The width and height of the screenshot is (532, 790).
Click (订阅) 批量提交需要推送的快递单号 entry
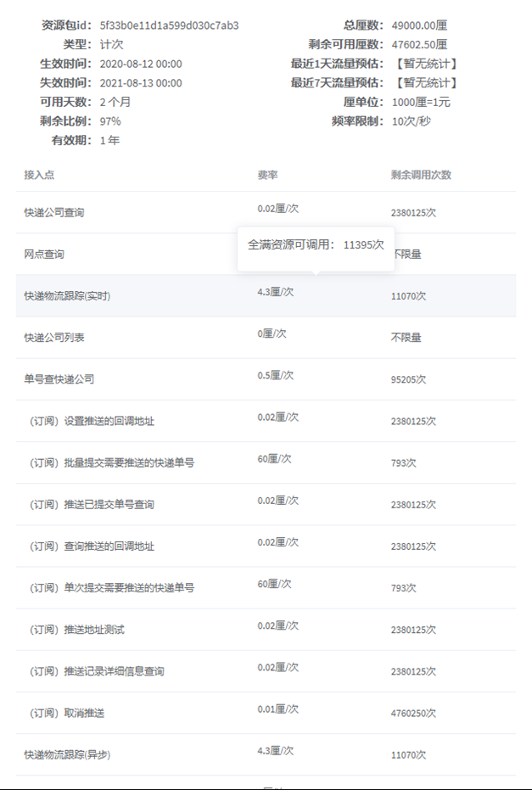[x=112, y=462]
